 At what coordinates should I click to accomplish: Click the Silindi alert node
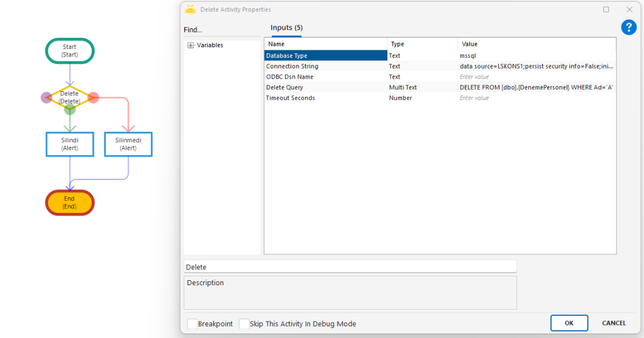point(70,144)
